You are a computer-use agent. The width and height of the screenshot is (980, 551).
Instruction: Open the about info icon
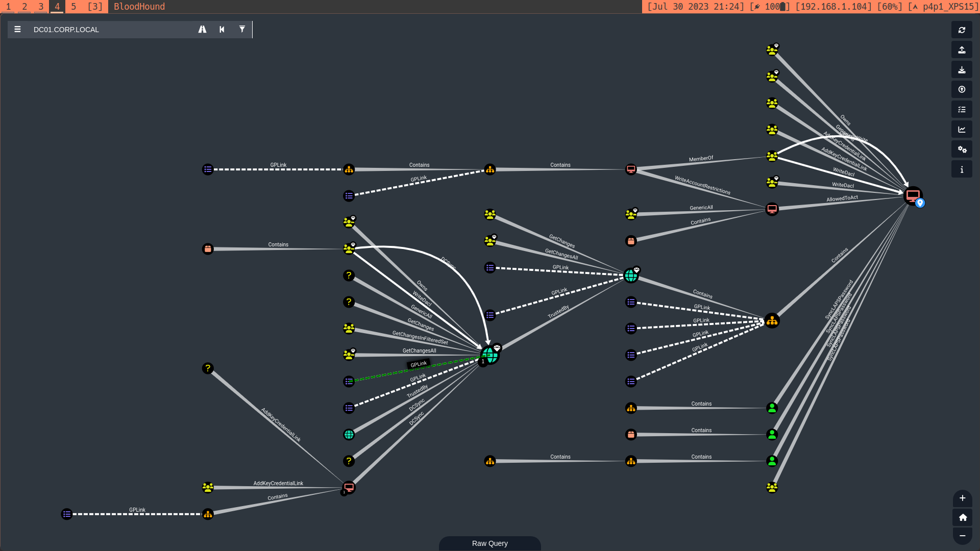962,169
